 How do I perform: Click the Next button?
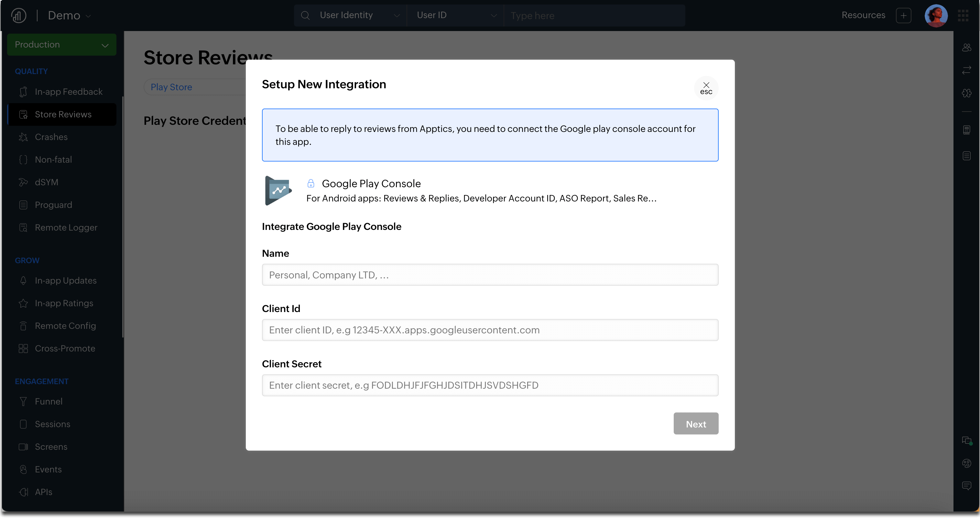pos(696,424)
